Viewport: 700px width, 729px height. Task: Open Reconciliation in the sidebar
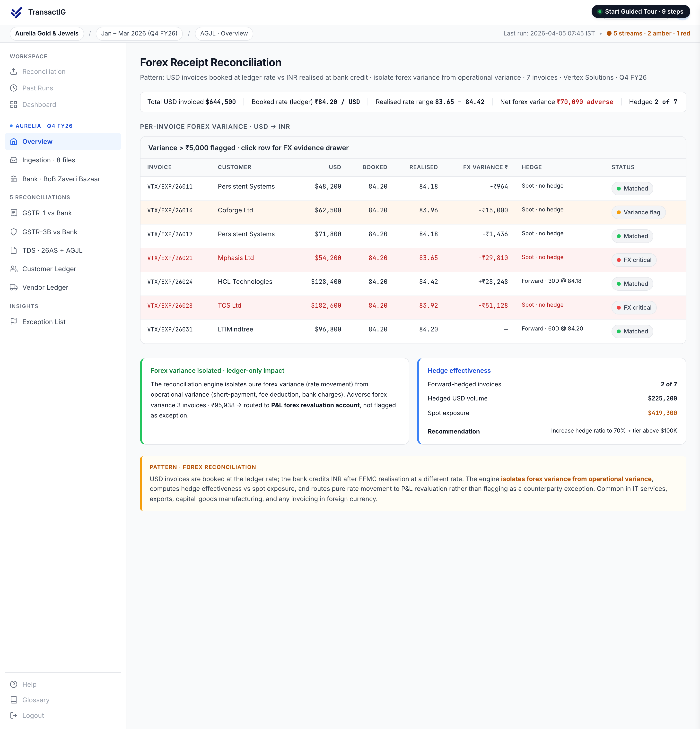(x=63, y=71)
